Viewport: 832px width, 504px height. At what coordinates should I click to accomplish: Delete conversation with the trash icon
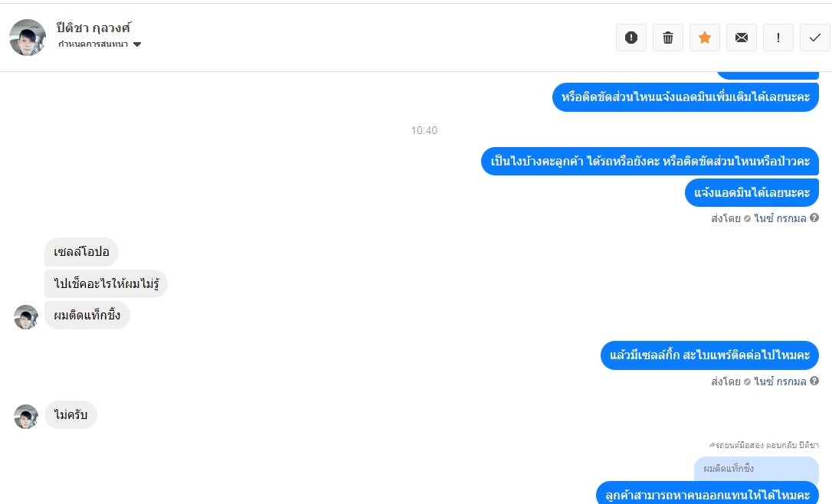(x=668, y=38)
